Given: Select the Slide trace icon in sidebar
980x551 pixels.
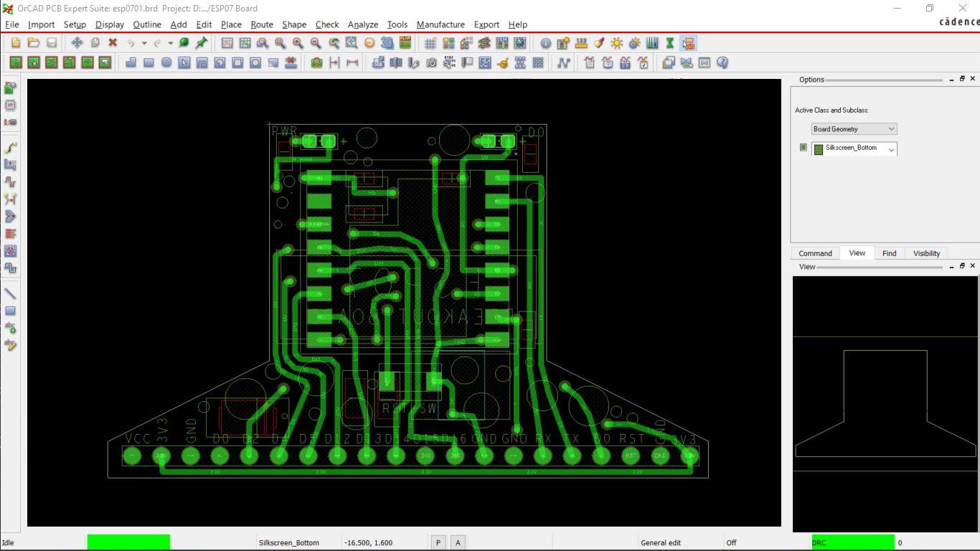Looking at the screenshot, I should (10, 164).
